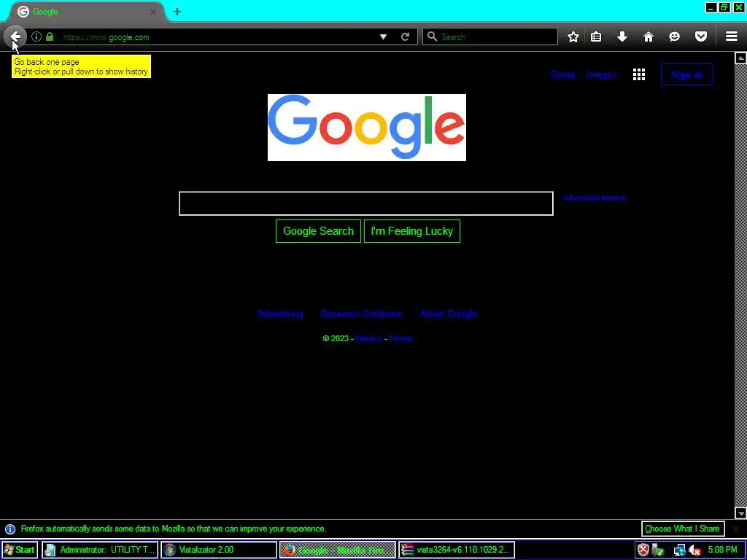The height and width of the screenshot is (560, 747).
Task: Click the Sign in button
Action: 686,75
